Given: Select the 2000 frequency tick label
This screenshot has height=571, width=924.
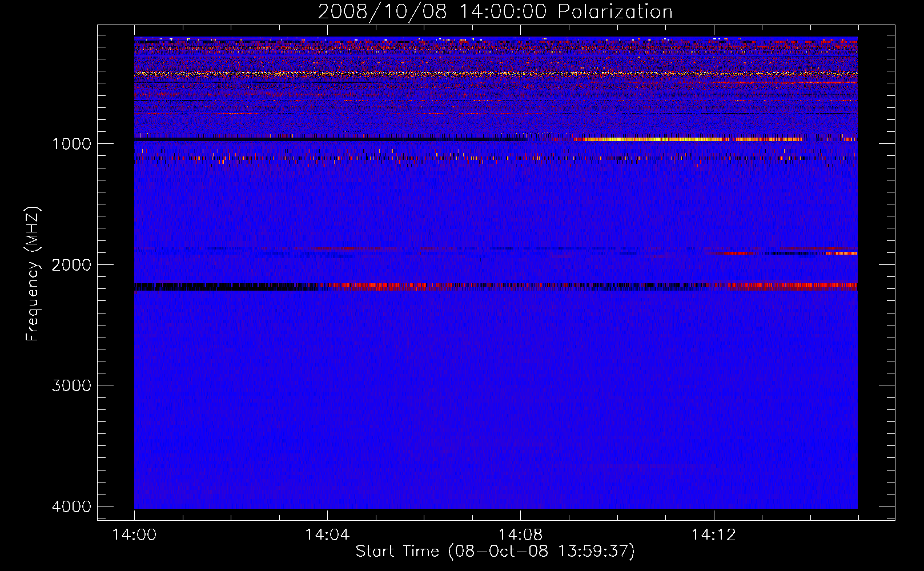Looking at the screenshot, I should [71, 264].
